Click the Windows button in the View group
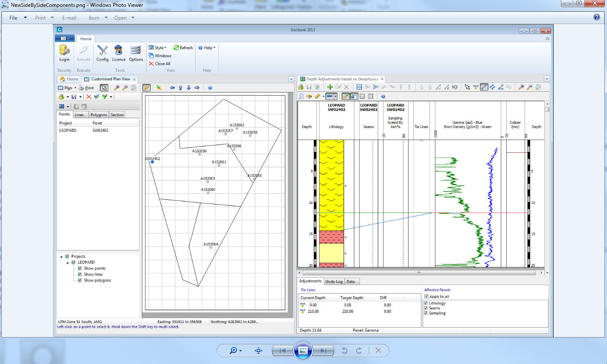The height and width of the screenshot is (364, 607). tap(160, 56)
